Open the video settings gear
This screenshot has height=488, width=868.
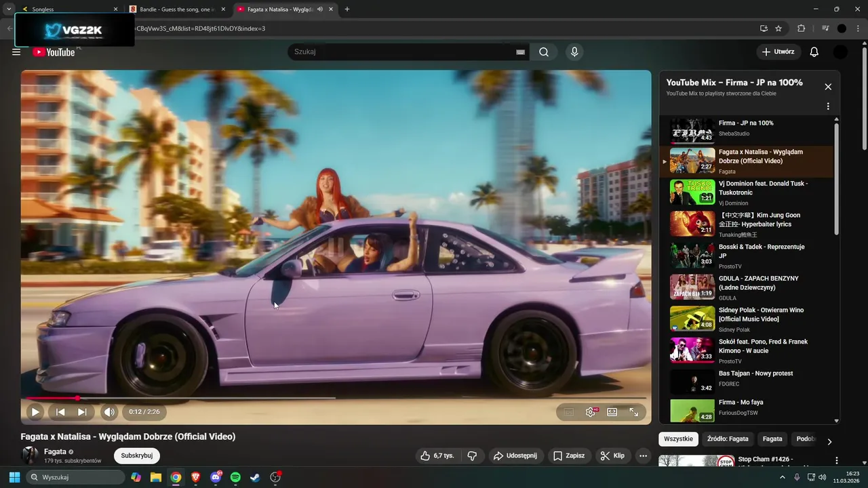point(591,412)
